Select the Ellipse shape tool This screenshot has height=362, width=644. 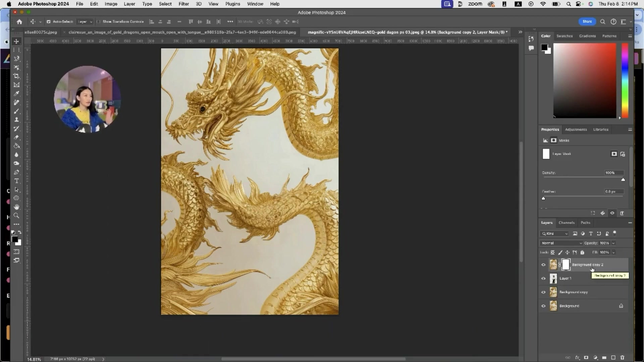[16, 198]
